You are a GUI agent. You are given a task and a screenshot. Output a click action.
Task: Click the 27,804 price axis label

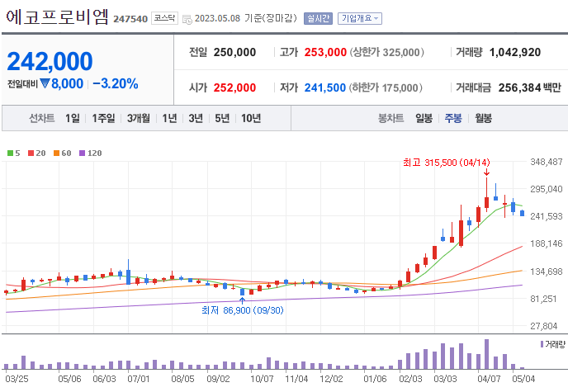pyautogui.click(x=544, y=326)
